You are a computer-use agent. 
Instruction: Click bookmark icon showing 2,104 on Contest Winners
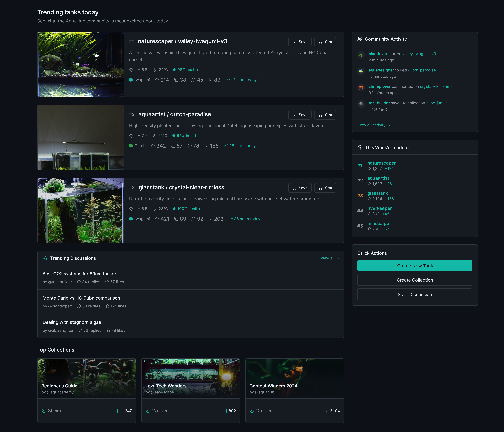[326, 411]
